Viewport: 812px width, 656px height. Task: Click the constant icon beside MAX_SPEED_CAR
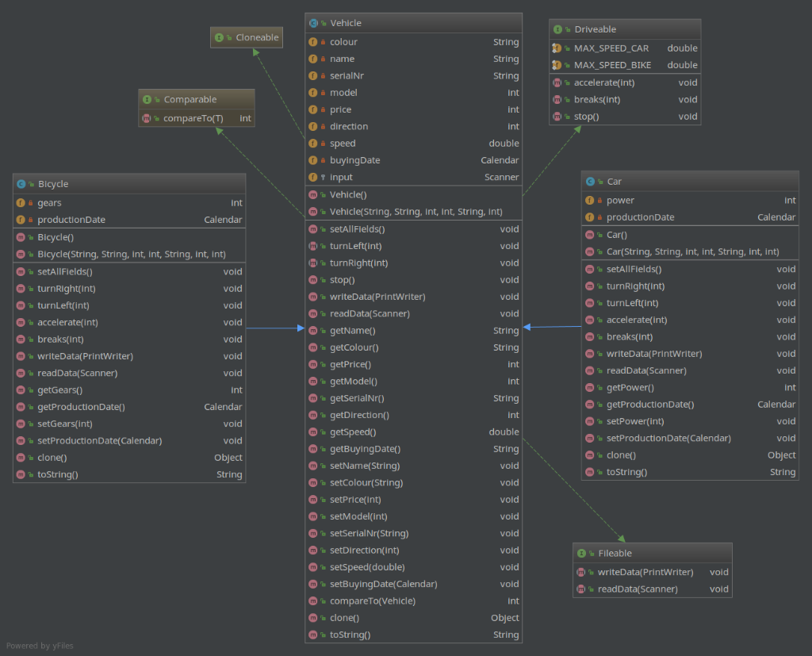coord(557,48)
